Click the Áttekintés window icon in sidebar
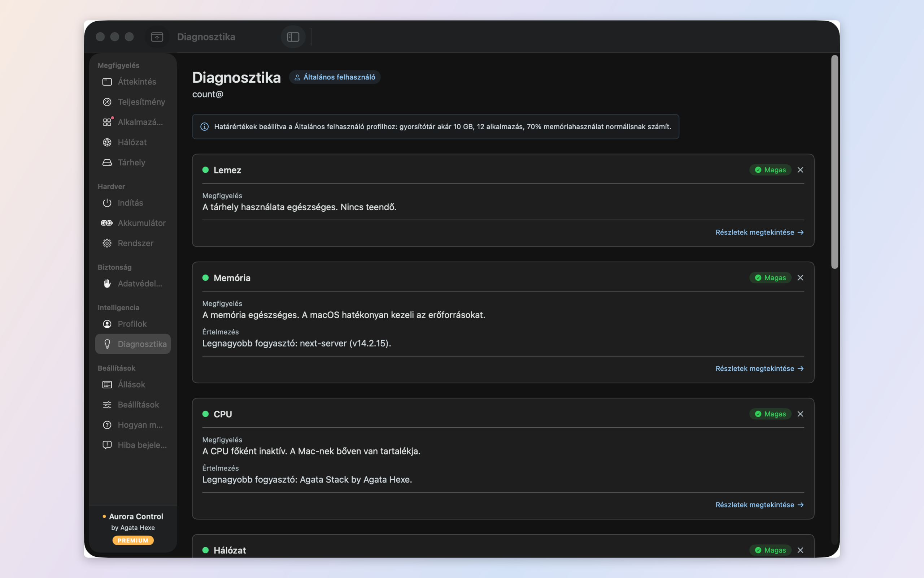Screen dimensions: 924x578 pyautogui.click(x=107, y=82)
